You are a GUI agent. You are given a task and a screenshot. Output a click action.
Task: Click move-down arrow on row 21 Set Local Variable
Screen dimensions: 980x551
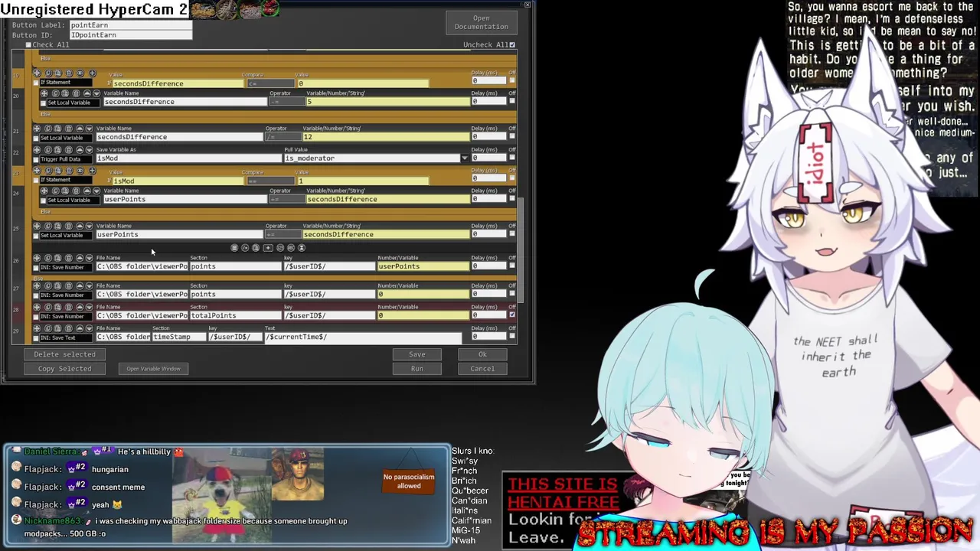coord(89,129)
